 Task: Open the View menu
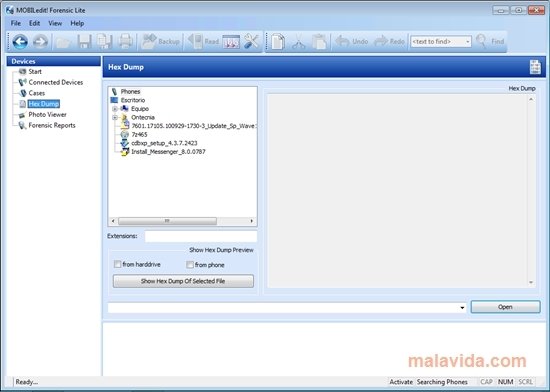[x=55, y=23]
